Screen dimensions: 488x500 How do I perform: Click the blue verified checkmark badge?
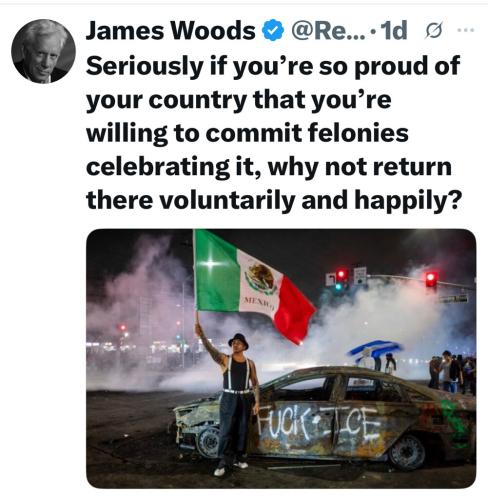[x=273, y=30]
